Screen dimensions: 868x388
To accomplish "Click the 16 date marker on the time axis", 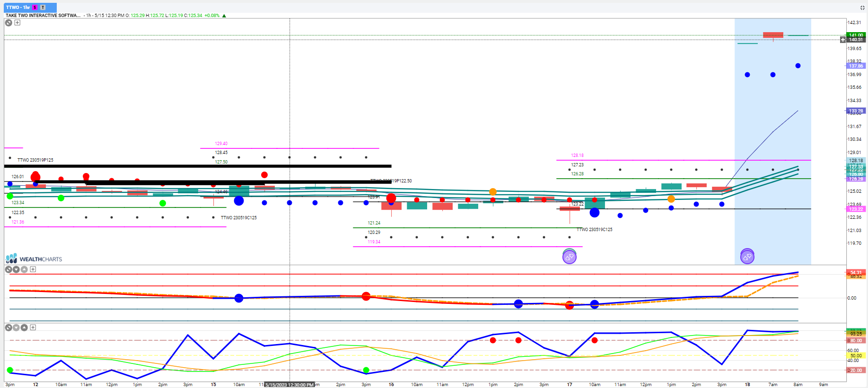I will [x=391, y=385].
